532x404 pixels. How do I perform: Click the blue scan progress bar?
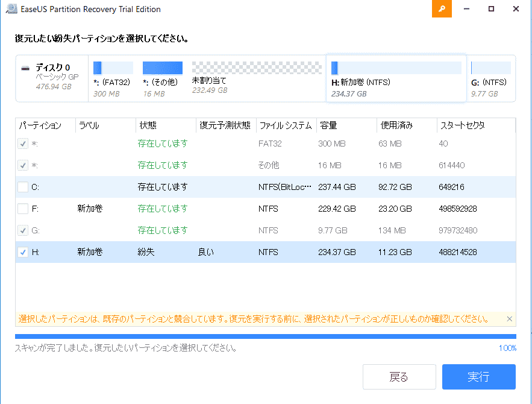pos(265,336)
